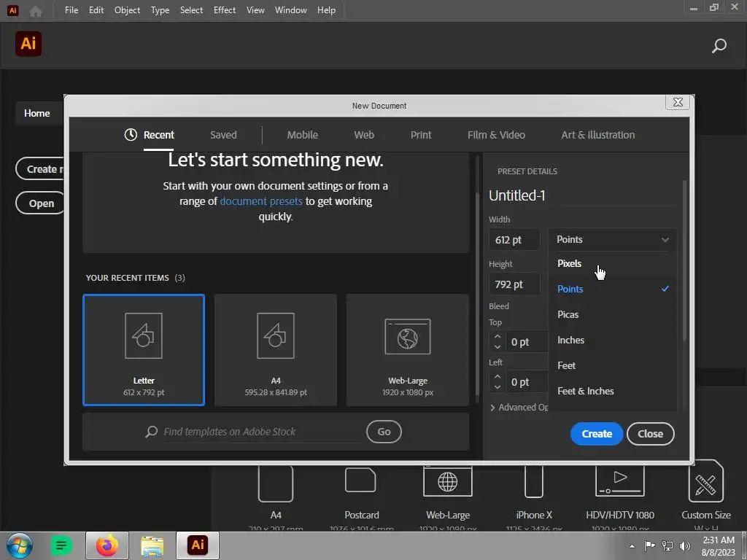Choose Feet & Inches from units list
The height and width of the screenshot is (560, 747).
coord(613,391)
